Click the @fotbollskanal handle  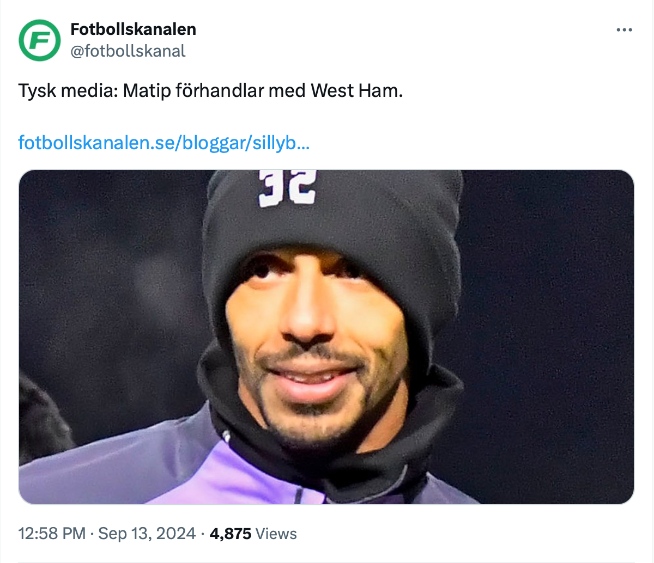coord(128,51)
